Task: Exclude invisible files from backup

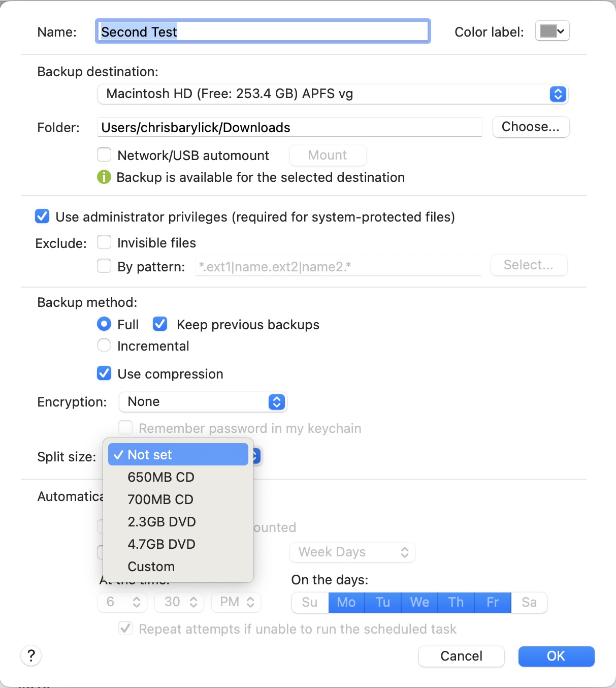Action: click(104, 242)
